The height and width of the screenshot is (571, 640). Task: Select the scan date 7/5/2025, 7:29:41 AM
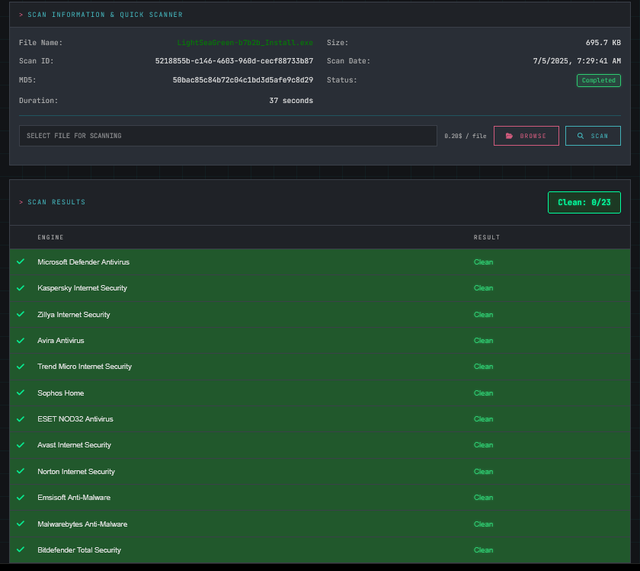pyautogui.click(x=577, y=61)
